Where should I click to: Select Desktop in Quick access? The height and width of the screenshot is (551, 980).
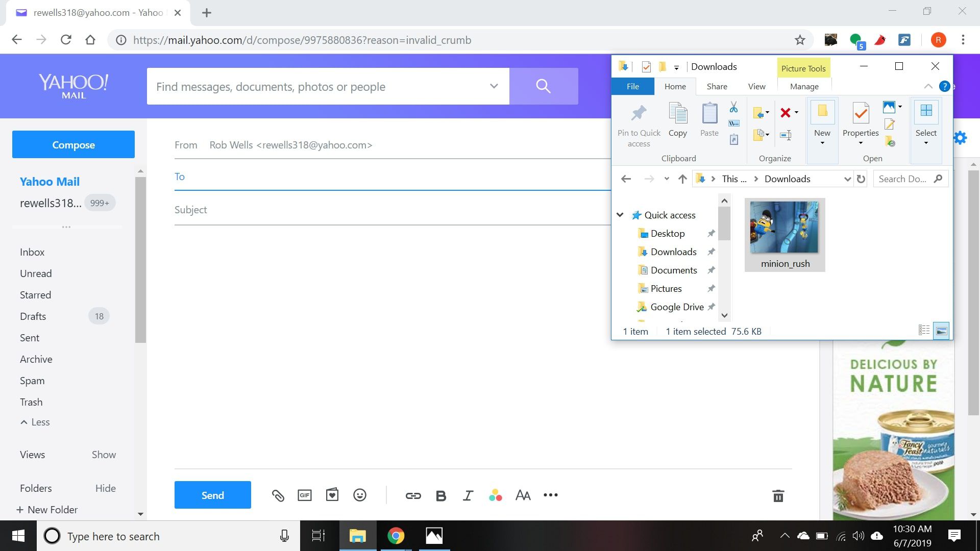(668, 233)
